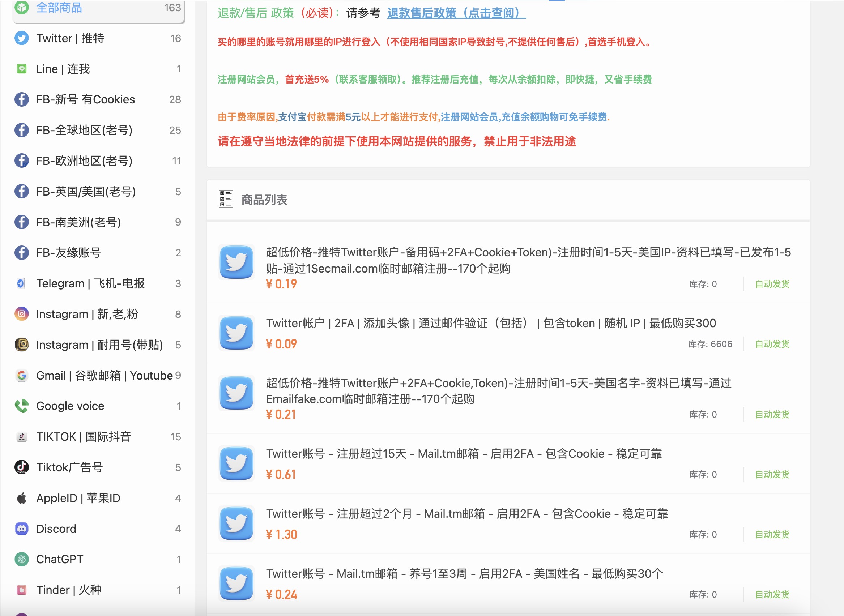Click the green Line icon in the sidebar
Screen dimensions: 844x616
click(22, 69)
